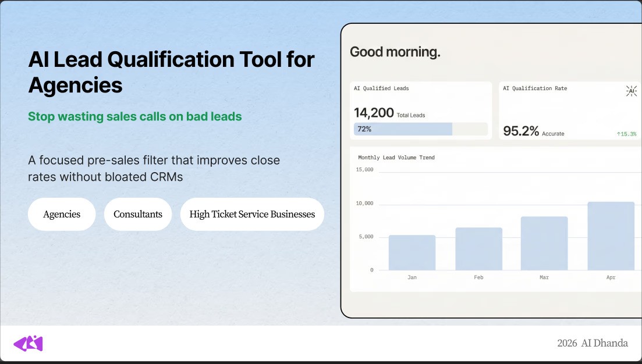This screenshot has width=642, height=364.
Task: Click the purple AI Dhanda logo icon
Action: click(29, 344)
